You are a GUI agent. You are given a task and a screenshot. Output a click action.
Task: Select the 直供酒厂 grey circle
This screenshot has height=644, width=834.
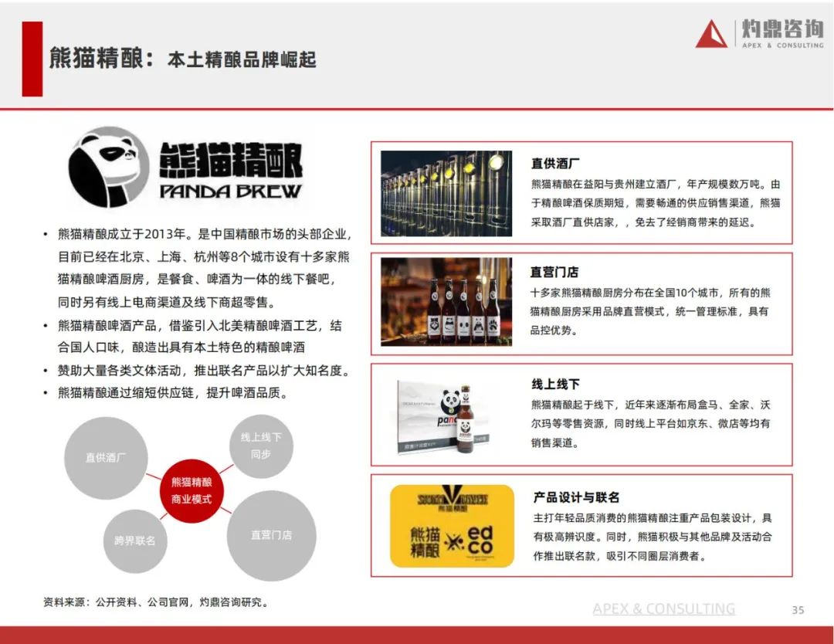[106, 458]
